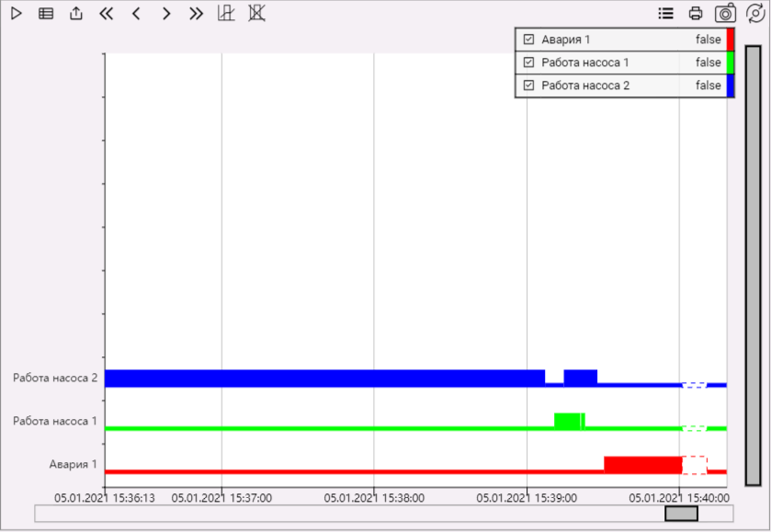Uncheck the Работа насоса 1 checkbox
771x532 pixels.
528,62
